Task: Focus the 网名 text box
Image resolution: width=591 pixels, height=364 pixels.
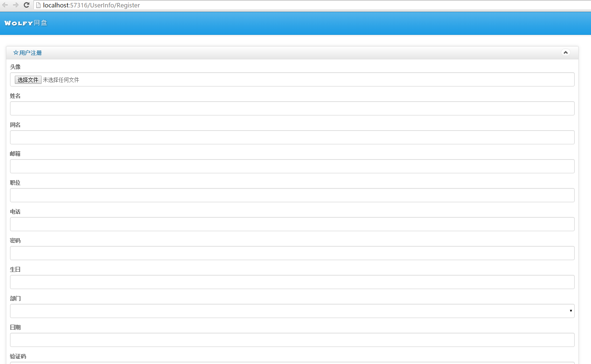Action: click(x=292, y=137)
